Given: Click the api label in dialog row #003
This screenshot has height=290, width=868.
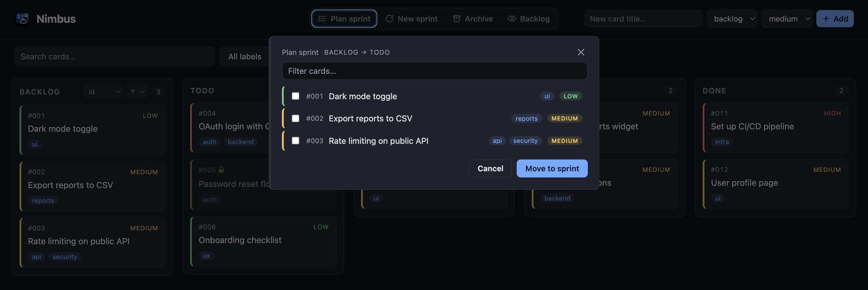Looking at the screenshot, I should 497,141.
